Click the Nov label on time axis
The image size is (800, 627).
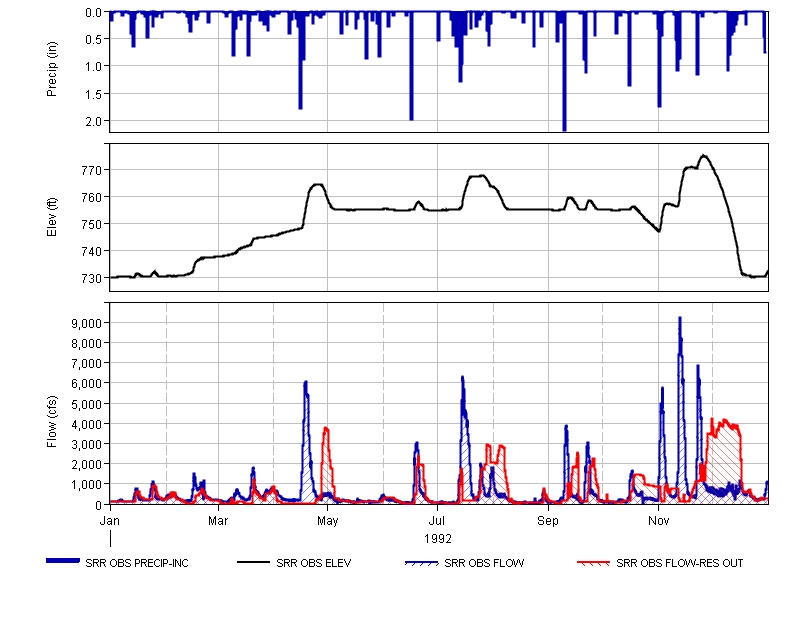[658, 521]
